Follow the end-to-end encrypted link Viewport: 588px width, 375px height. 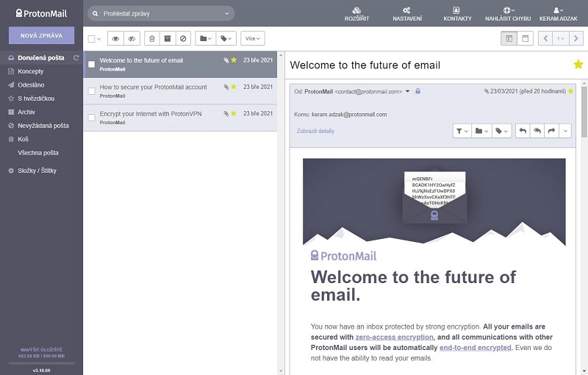(475, 347)
